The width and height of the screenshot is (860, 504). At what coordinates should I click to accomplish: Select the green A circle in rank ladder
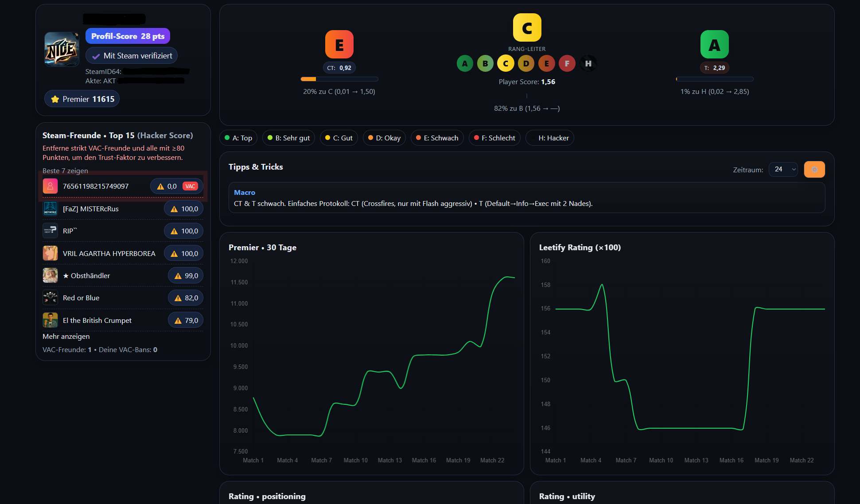tap(465, 63)
